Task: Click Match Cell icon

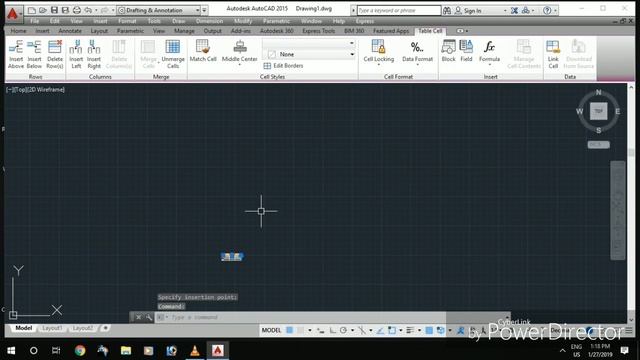Action: point(203,51)
